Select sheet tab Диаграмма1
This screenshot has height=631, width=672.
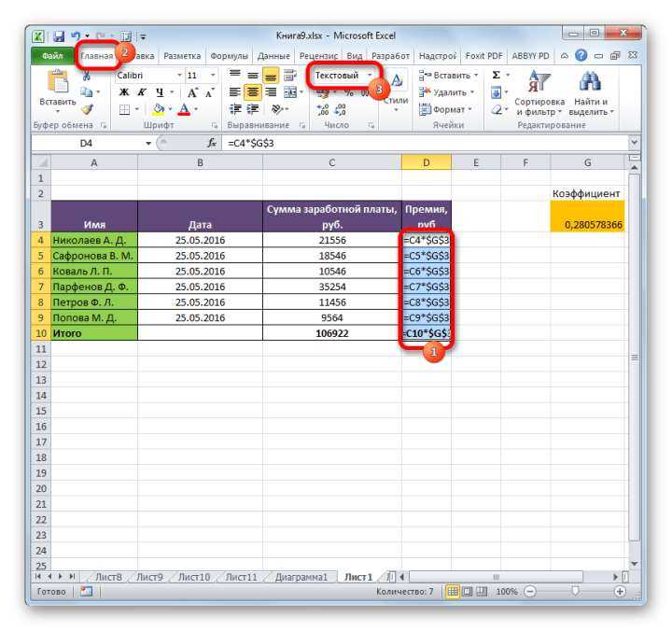pyautogui.click(x=301, y=577)
